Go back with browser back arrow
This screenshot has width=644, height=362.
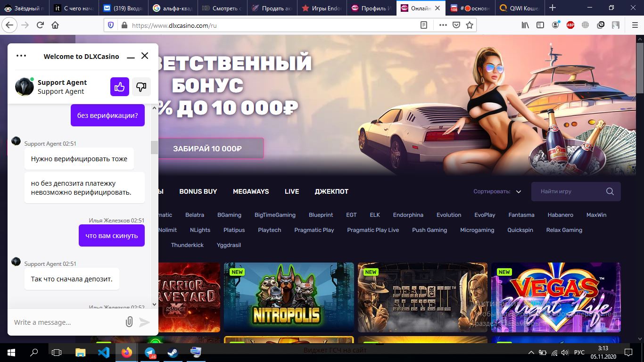[x=9, y=25]
